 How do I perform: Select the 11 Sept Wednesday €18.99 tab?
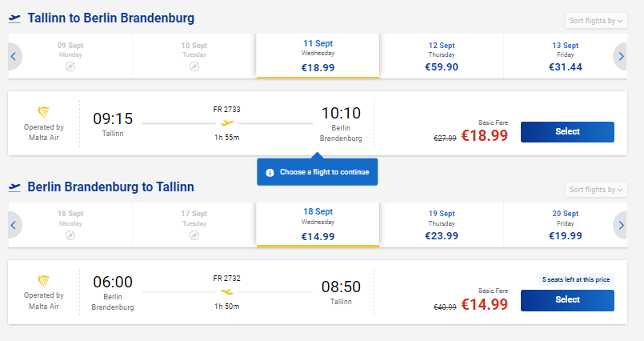pyautogui.click(x=318, y=56)
